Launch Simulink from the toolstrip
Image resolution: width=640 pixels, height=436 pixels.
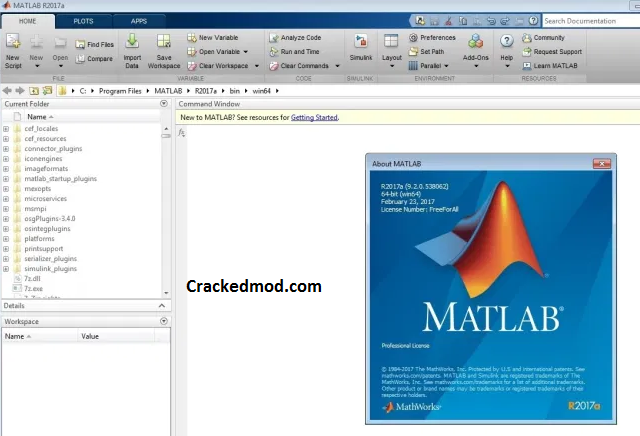[361, 48]
